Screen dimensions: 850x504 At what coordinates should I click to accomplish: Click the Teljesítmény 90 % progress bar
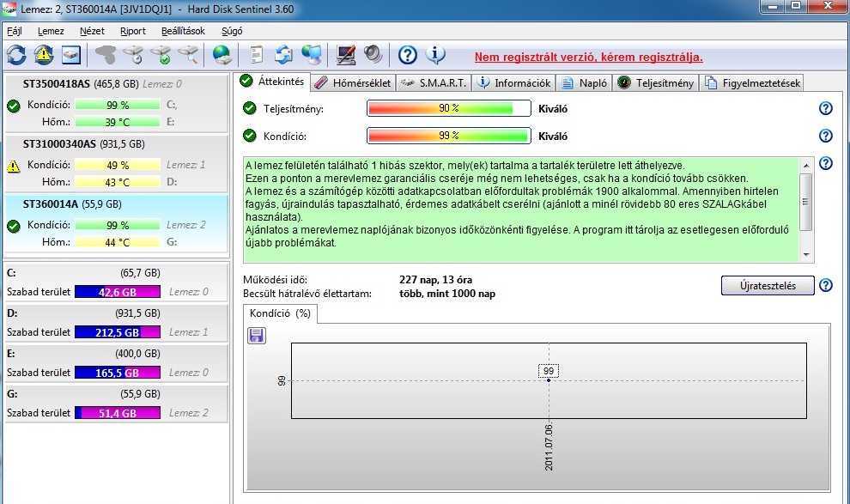pyautogui.click(x=449, y=108)
